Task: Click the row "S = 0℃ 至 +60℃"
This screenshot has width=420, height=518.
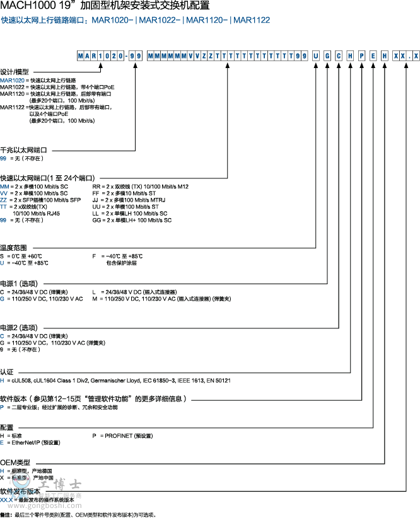Action: [x=21, y=256]
